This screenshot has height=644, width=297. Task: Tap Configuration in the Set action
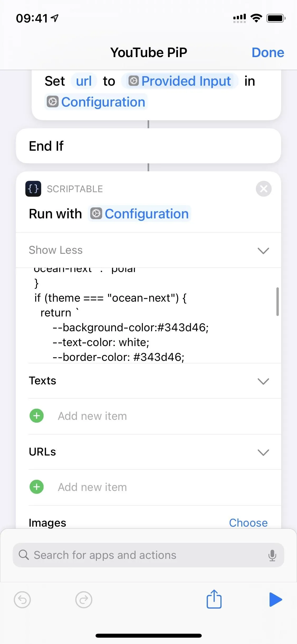coord(96,102)
